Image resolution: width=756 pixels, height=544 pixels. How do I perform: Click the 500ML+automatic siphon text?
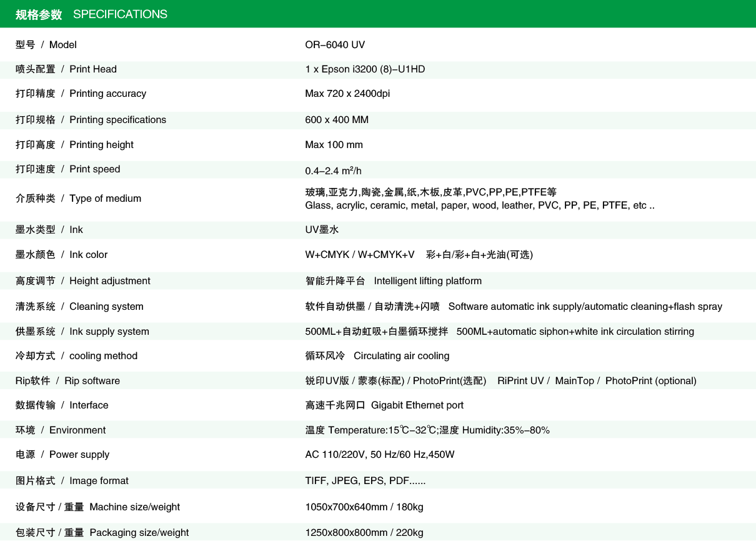pyautogui.click(x=575, y=332)
